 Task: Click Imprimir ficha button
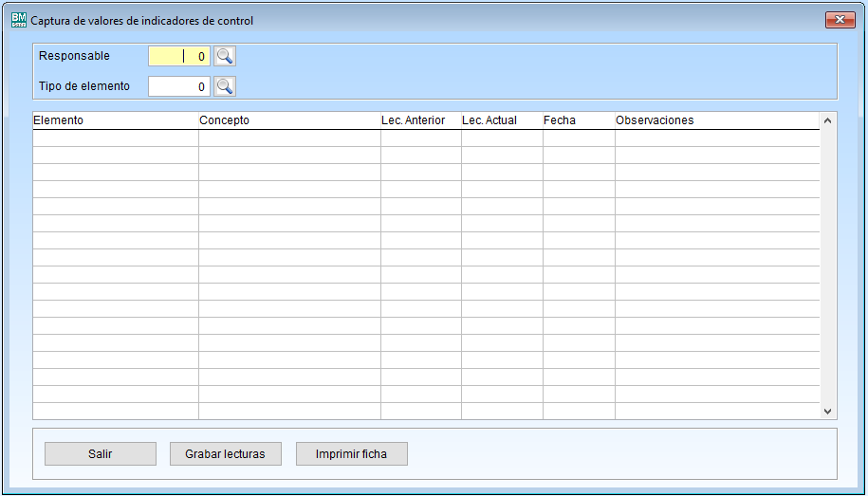click(351, 454)
